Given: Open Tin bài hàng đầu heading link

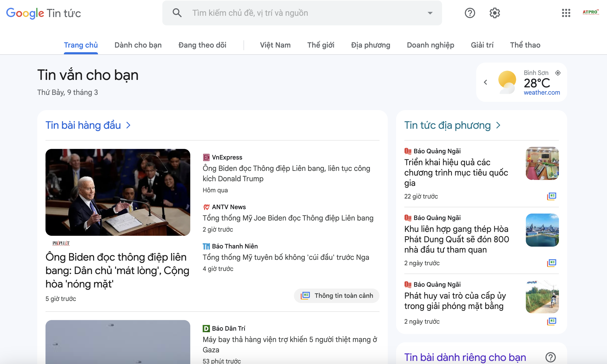Looking at the screenshot, I should point(83,125).
